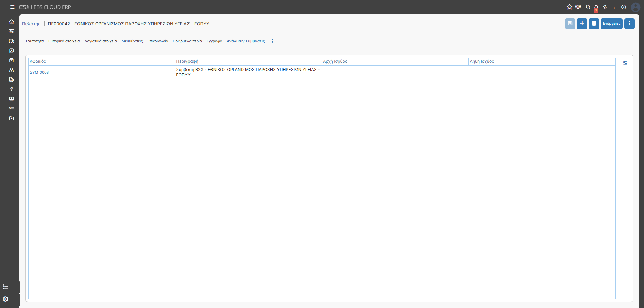Go to Home in the sidebar

(x=11, y=22)
